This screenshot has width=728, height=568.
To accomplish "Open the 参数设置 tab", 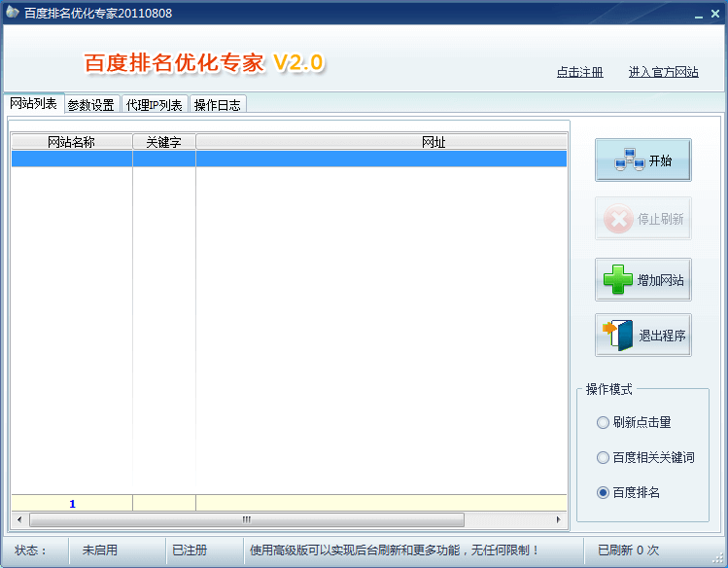I will coord(91,105).
